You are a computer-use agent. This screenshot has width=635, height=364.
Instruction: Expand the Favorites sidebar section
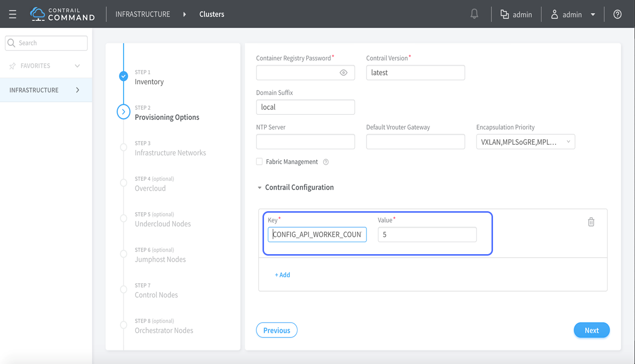tap(77, 66)
